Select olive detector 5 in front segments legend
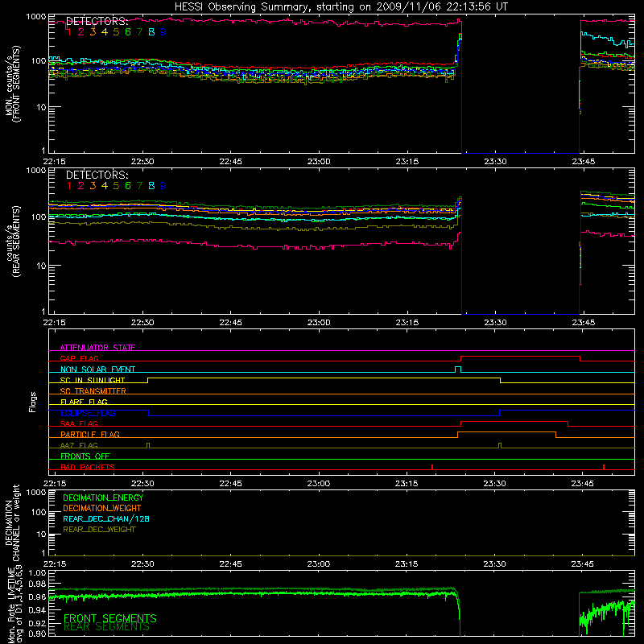 pyautogui.click(x=116, y=32)
